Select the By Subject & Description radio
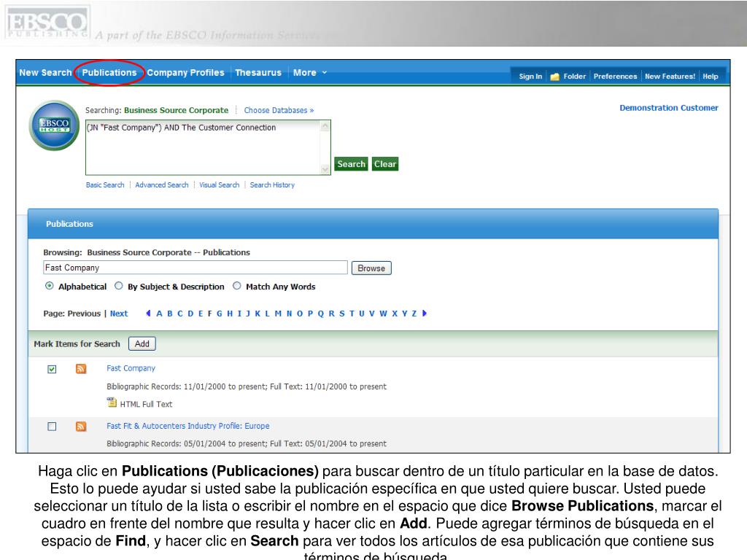 tap(119, 286)
